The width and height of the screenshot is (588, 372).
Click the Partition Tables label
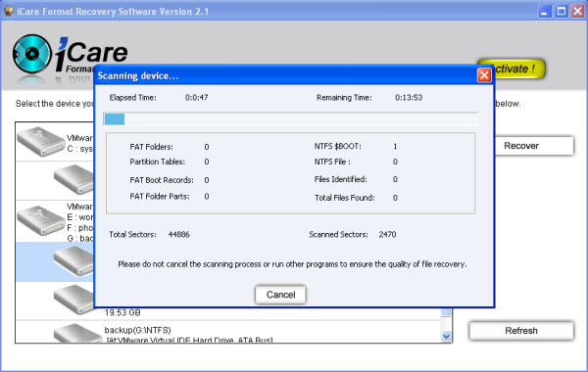158,162
